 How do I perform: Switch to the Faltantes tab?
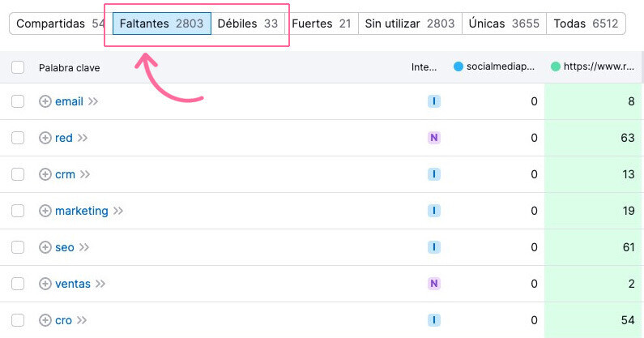coord(161,24)
